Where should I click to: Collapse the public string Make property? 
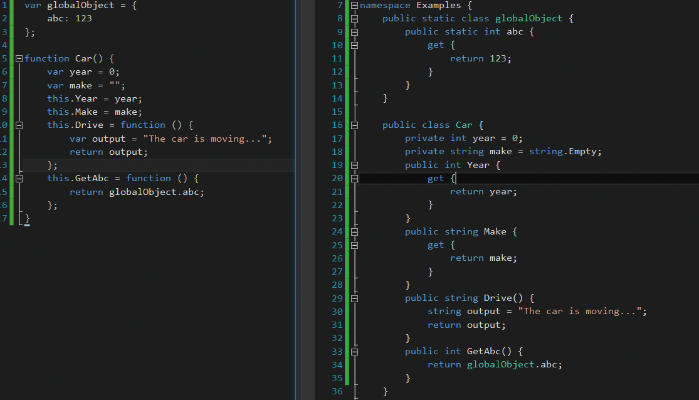coord(354,232)
